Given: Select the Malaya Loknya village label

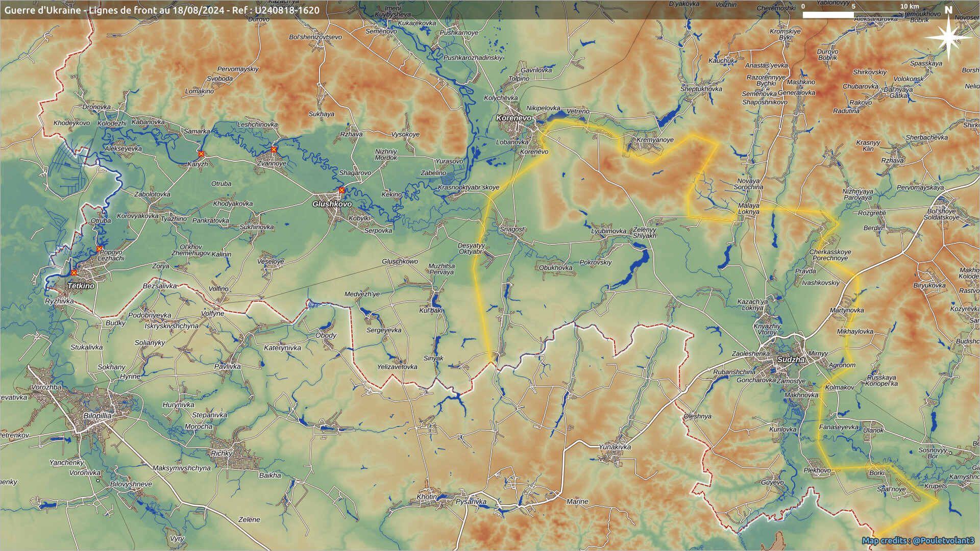Looking at the screenshot, I should (x=749, y=208).
